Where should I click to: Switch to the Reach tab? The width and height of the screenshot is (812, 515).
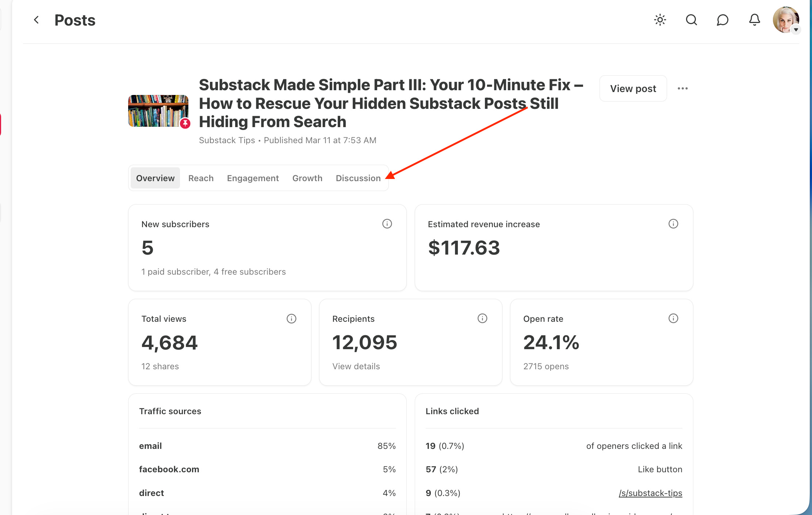tap(201, 178)
